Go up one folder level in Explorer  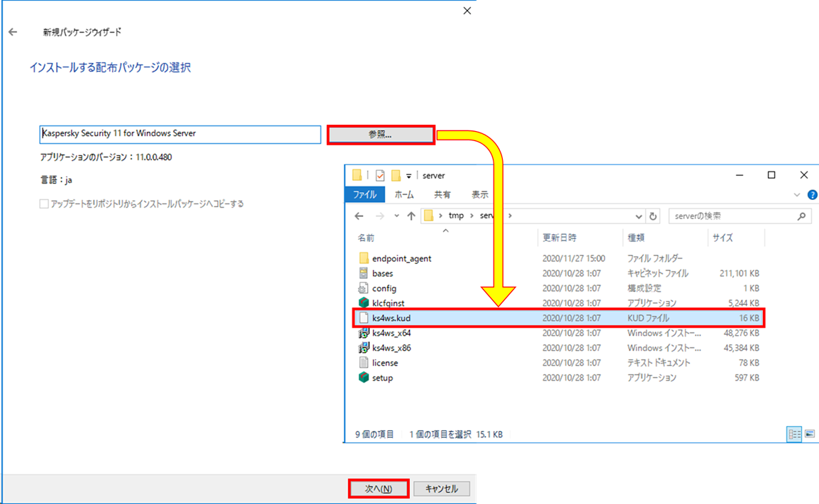click(411, 215)
